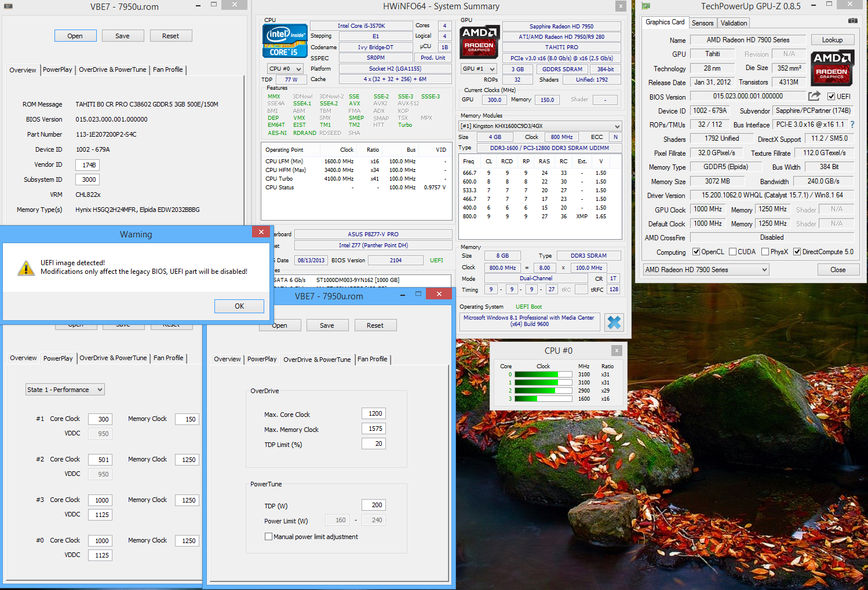Open the Validation tab in GPU-Z
The image size is (868, 590).
tap(734, 23)
